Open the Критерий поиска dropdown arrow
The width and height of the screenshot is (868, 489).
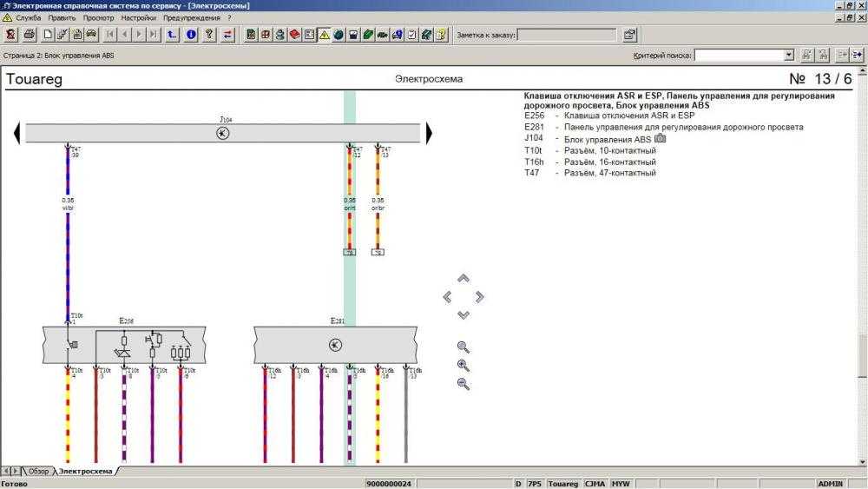pyautogui.click(x=789, y=55)
